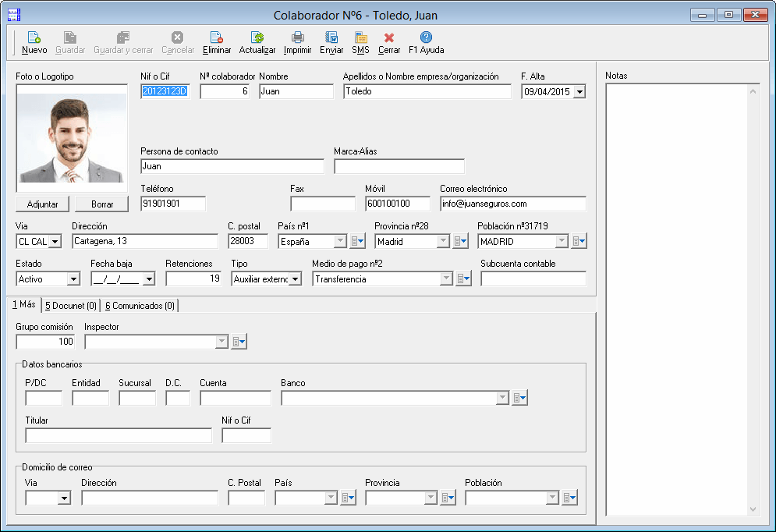Viewport: 776px width, 532px height.
Task: Expand the Población MADRID dropdown arrow
Action: tap(562, 242)
